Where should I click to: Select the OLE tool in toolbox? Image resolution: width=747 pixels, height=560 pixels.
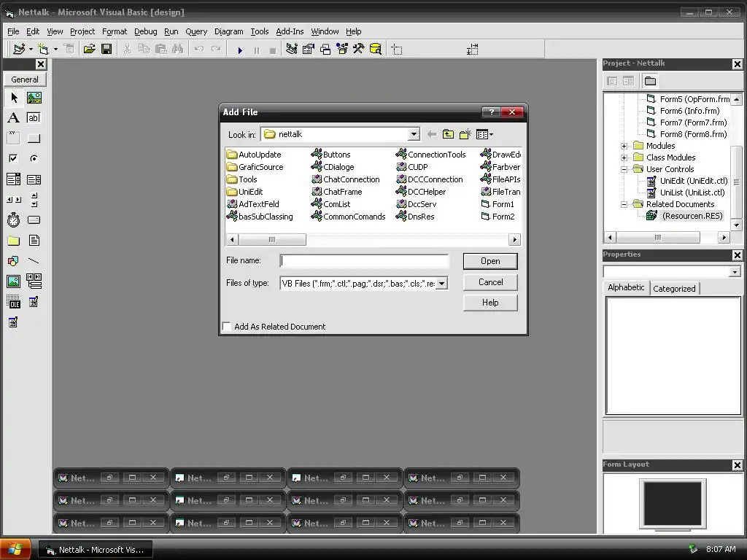(x=14, y=302)
